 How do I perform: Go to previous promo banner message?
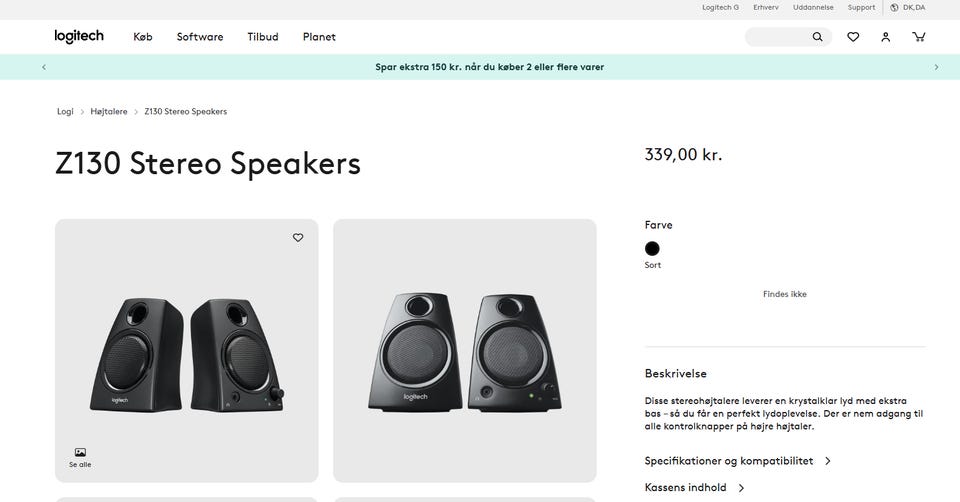click(x=44, y=67)
